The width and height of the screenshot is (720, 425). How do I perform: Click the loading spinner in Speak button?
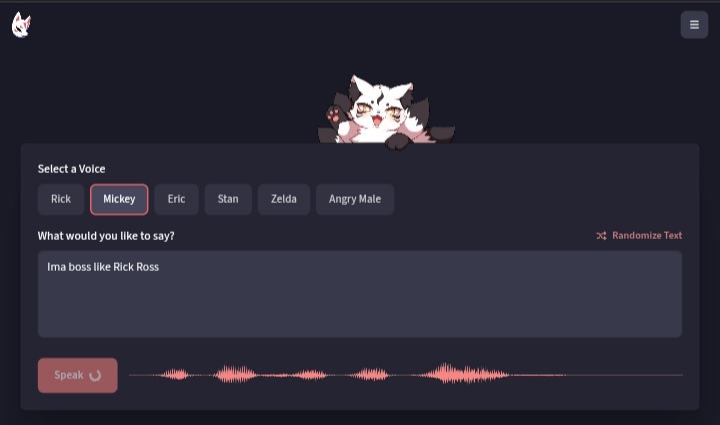point(95,375)
